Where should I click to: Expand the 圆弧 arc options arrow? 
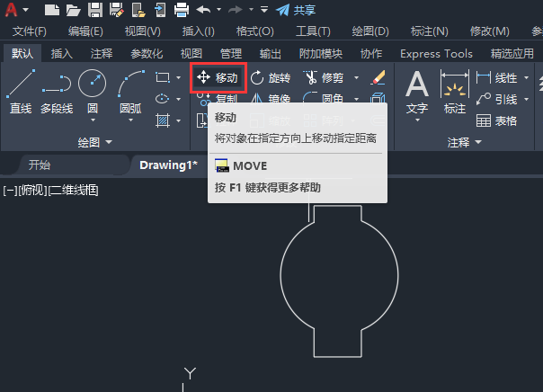130,120
